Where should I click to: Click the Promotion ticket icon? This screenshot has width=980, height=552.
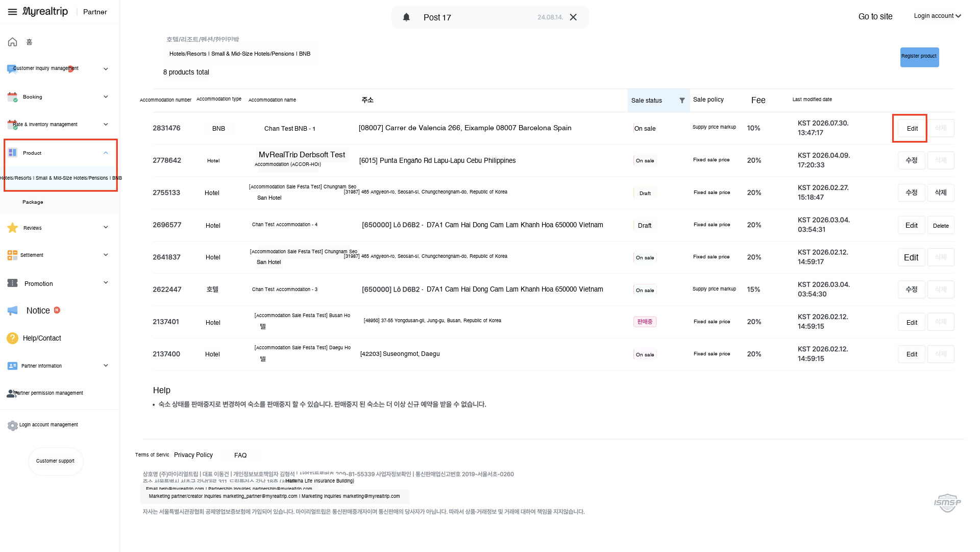(13, 283)
